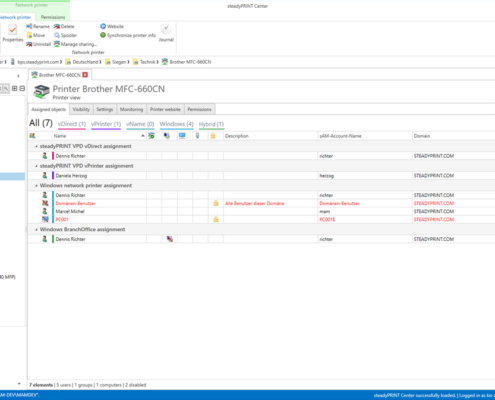Collapse the left navigation panel
Image resolution: width=495 pixels, height=400 pixels.
click(18, 76)
